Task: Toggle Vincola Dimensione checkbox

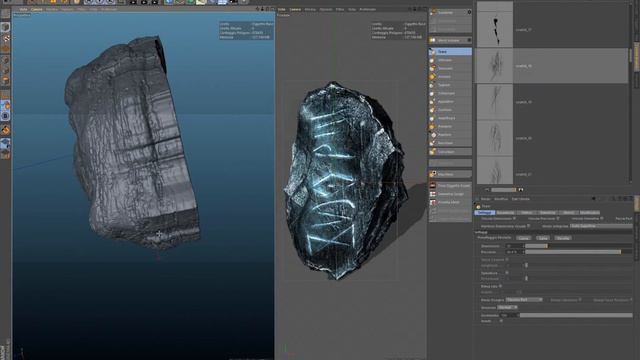Action: (x=514, y=219)
